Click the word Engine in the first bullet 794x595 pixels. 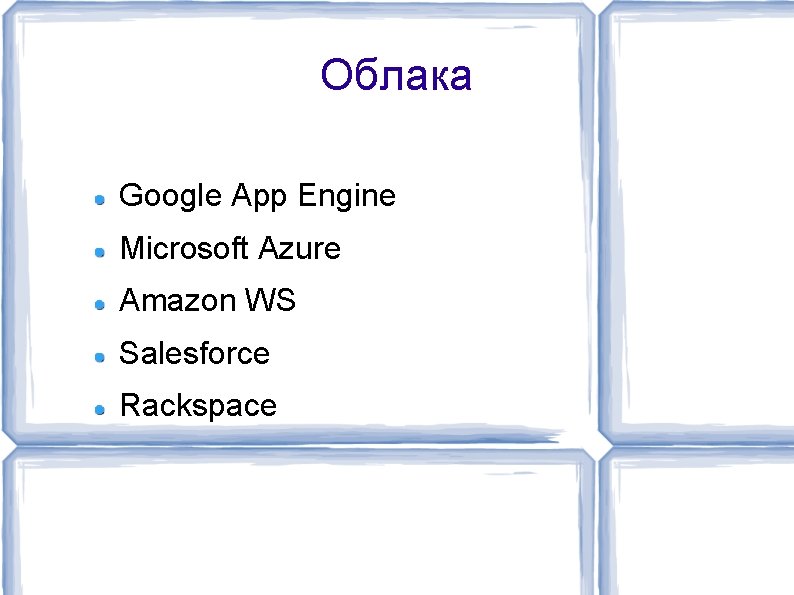[346, 196]
